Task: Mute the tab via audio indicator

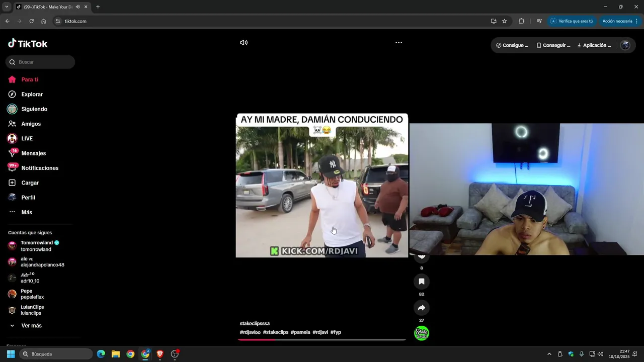Action: coord(78,7)
